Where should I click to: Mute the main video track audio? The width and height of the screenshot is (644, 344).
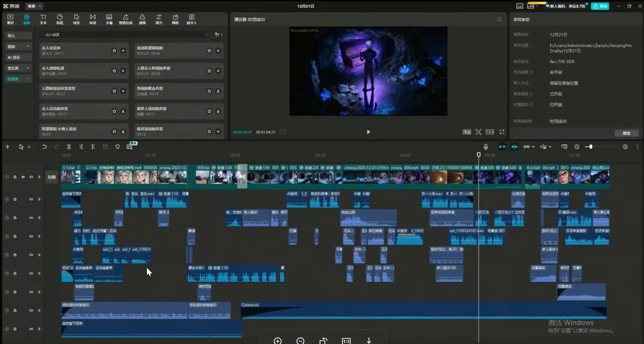click(x=31, y=177)
